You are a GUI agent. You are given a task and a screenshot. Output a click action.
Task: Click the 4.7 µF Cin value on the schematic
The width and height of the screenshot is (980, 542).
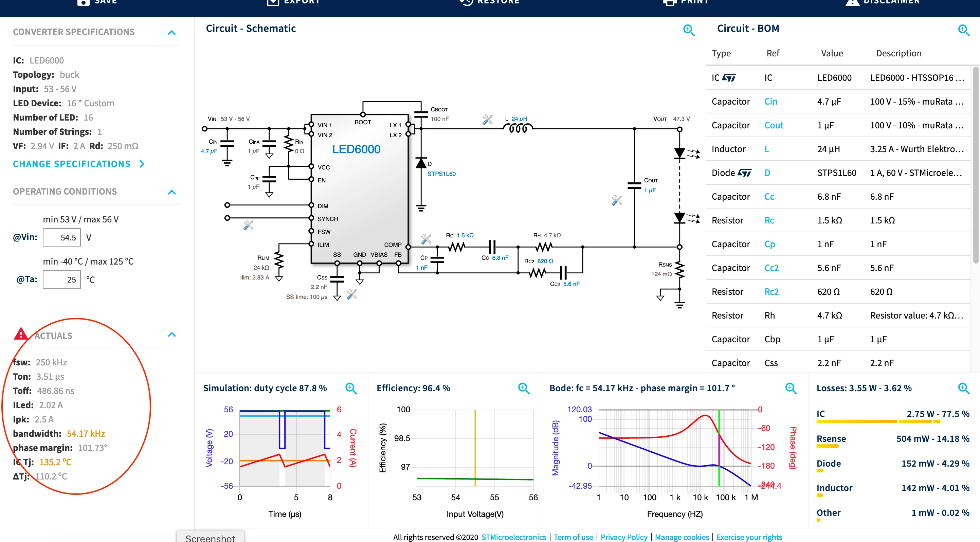[209, 151]
